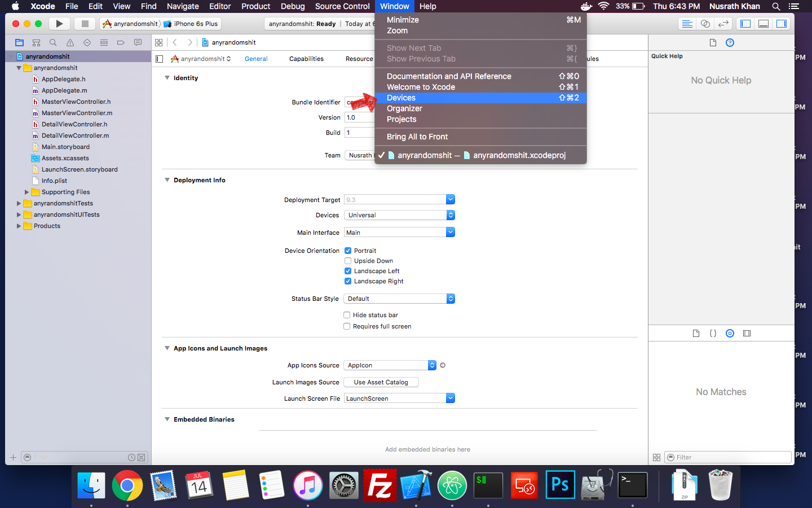The width and height of the screenshot is (812, 508).
Task: Go back in editor history
Action: tap(175, 42)
